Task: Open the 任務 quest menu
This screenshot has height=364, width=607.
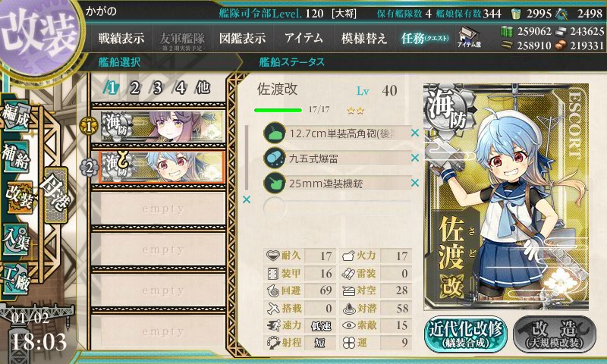Action: [425, 38]
